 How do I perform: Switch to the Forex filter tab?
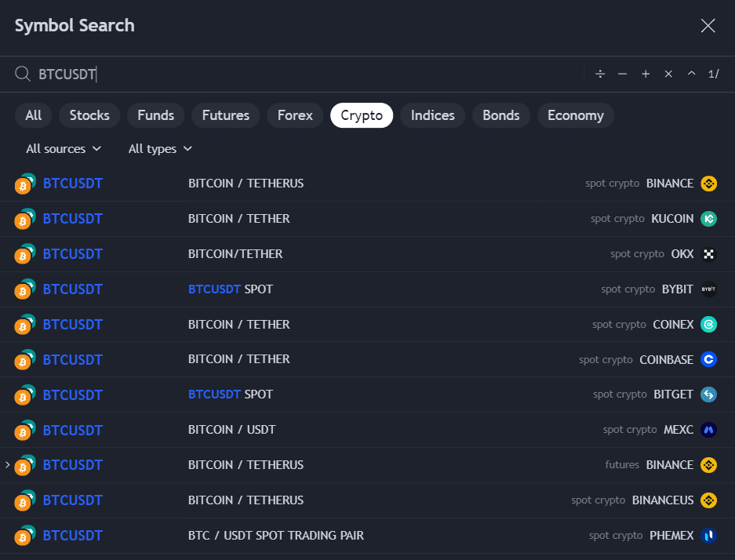[295, 115]
